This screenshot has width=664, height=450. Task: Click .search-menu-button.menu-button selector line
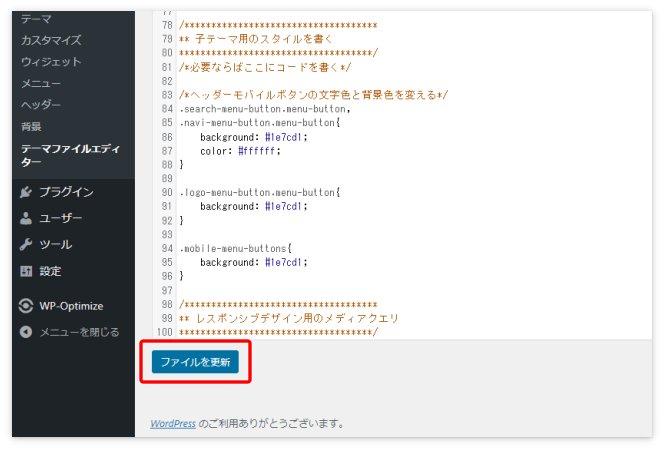265,109
